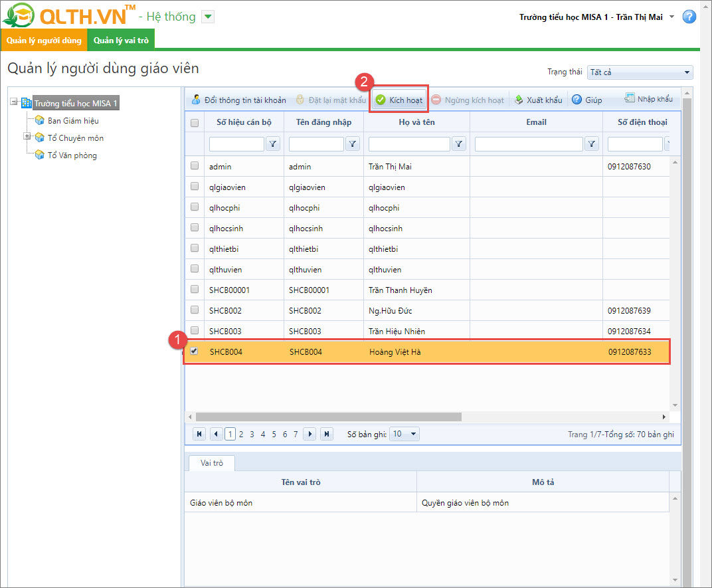Check the qlhocsinh row checkbox
The image size is (712, 588).
(195, 227)
